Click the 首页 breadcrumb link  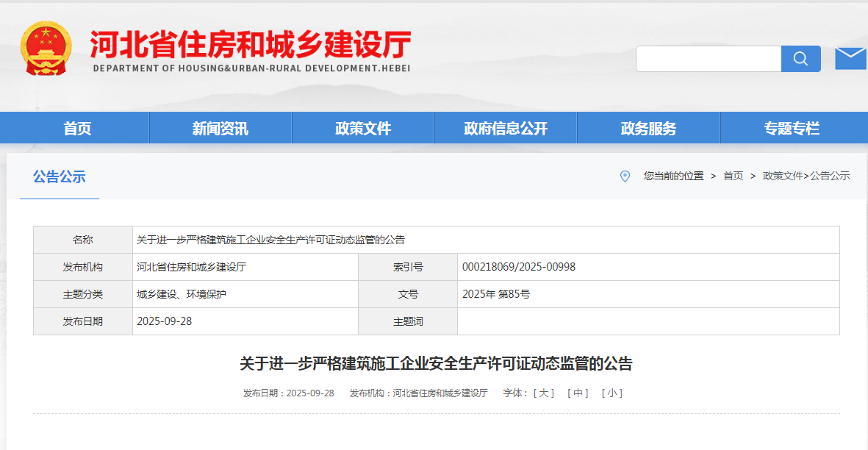coord(733,176)
